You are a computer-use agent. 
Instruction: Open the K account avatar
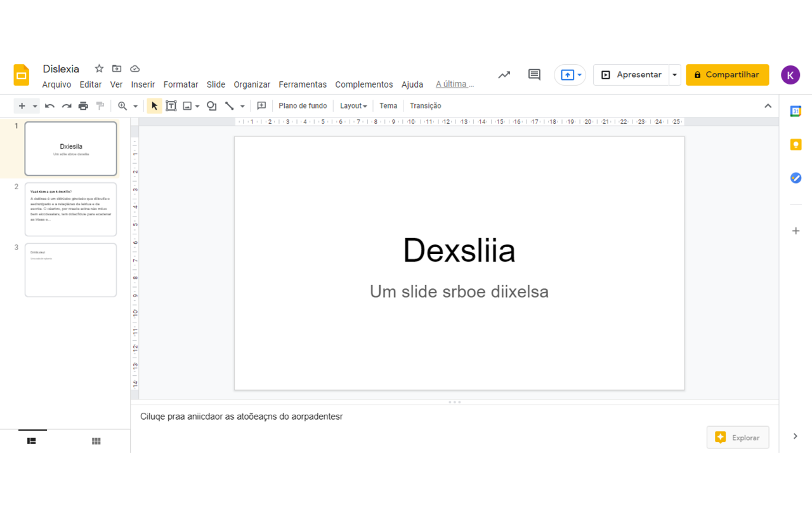click(790, 75)
